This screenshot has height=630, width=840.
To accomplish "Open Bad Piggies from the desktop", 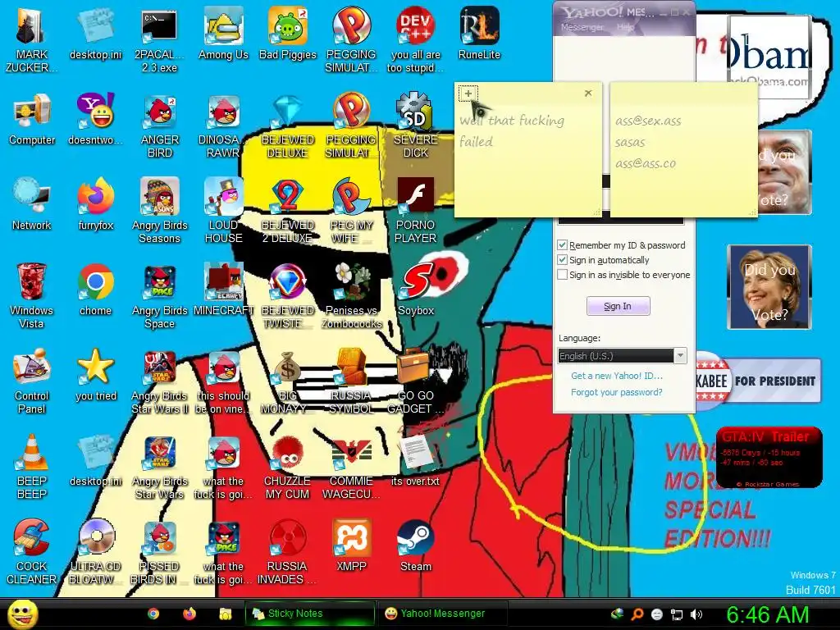I will 288,34.
